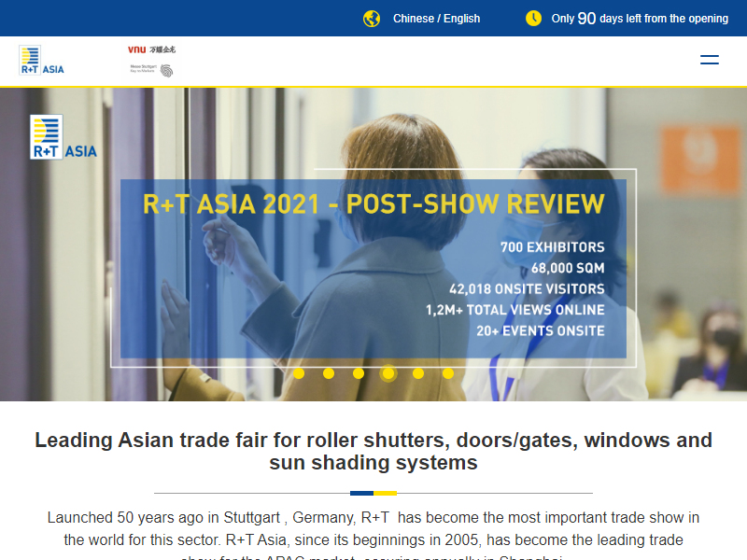Click the Messe Stuttgart fingerprint logo

pos(151,70)
